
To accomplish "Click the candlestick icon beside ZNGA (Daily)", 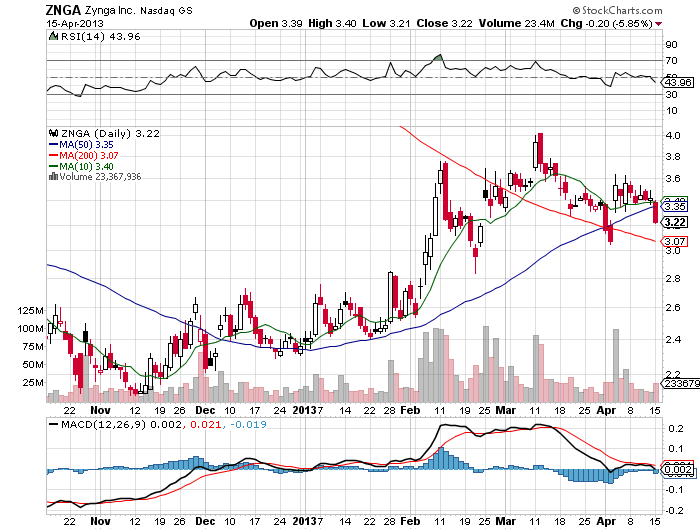I will (x=54, y=133).
